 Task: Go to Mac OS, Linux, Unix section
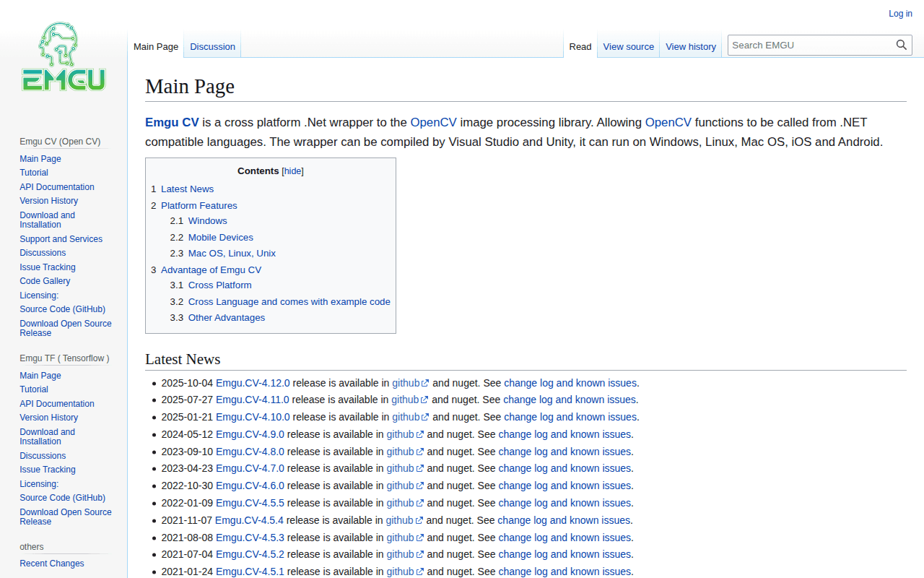[x=232, y=254]
